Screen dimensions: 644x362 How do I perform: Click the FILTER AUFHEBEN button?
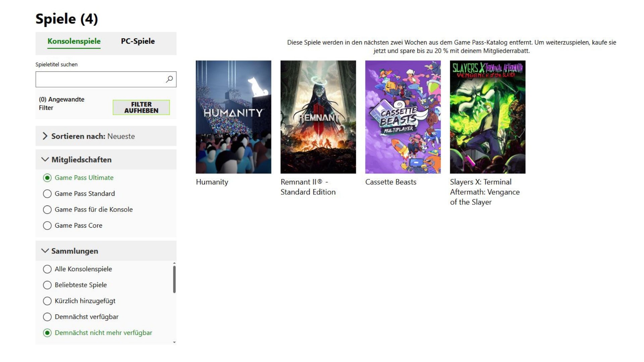coord(141,107)
